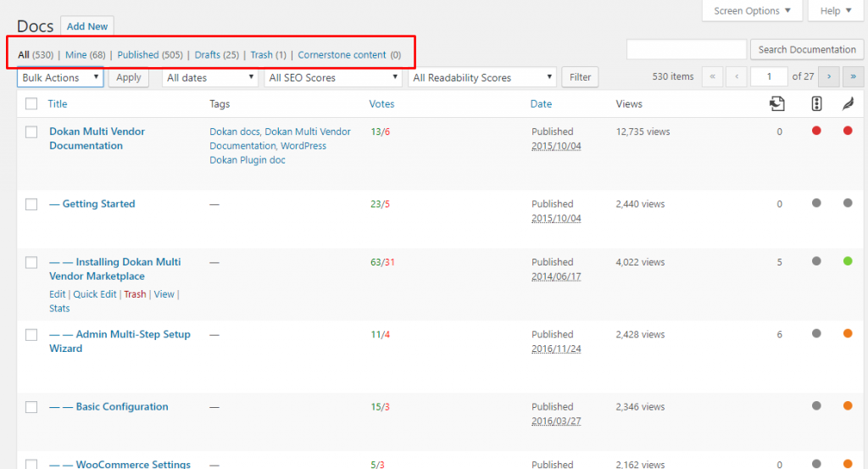Sort by the Date column
868x469 pixels.
pyautogui.click(x=541, y=103)
